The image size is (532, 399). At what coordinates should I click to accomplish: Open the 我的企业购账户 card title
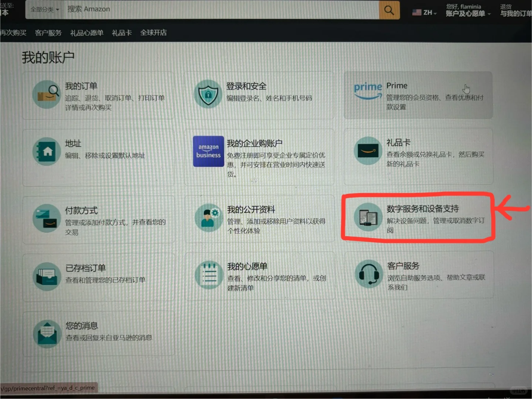pos(255,143)
